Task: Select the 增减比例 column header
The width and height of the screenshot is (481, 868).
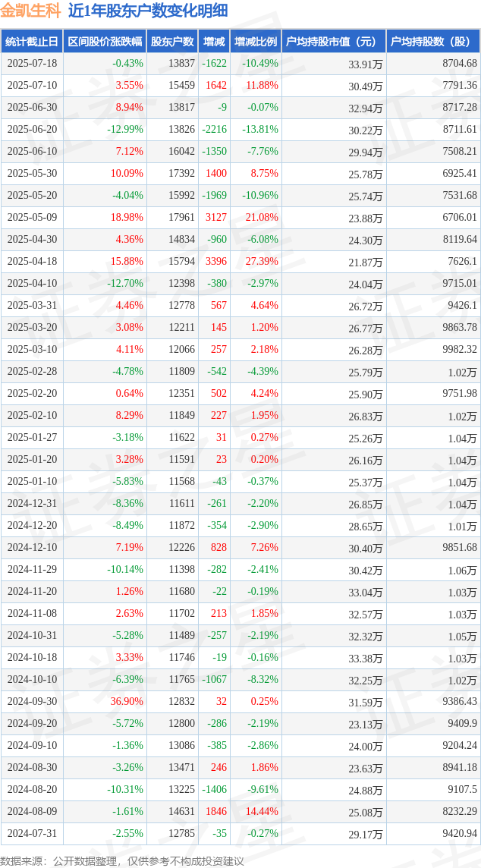Action: pos(256,41)
